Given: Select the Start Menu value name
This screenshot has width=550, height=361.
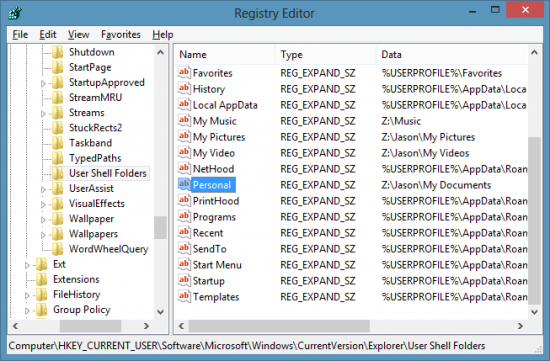Looking at the screenshot, I should click(x=217, y=265).
